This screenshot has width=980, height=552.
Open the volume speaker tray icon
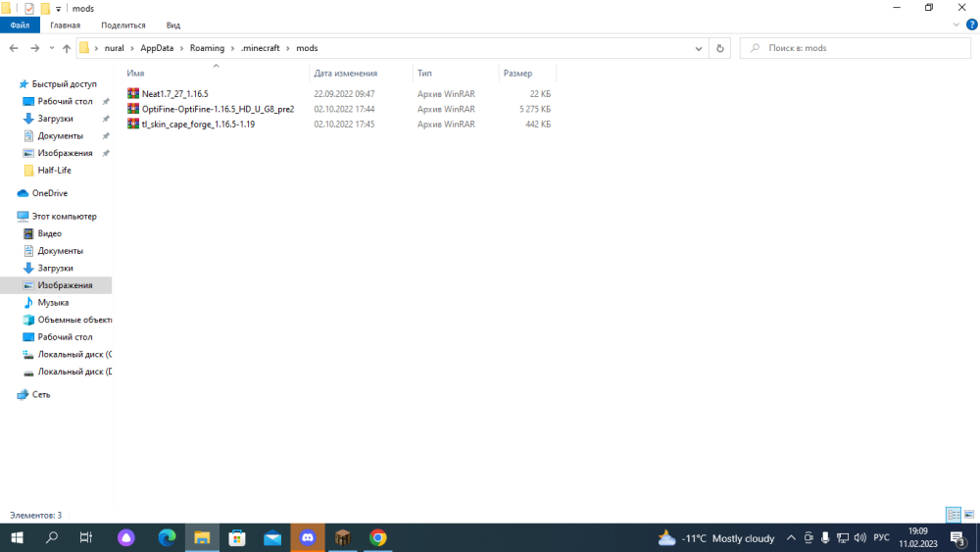click(x=860, y=537)
